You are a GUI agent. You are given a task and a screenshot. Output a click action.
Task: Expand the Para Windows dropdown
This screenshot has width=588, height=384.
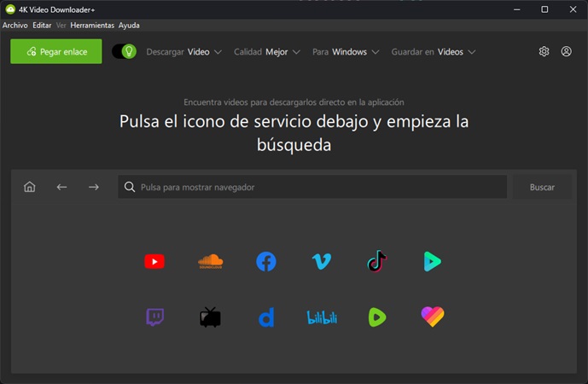[x=346, y=52]
